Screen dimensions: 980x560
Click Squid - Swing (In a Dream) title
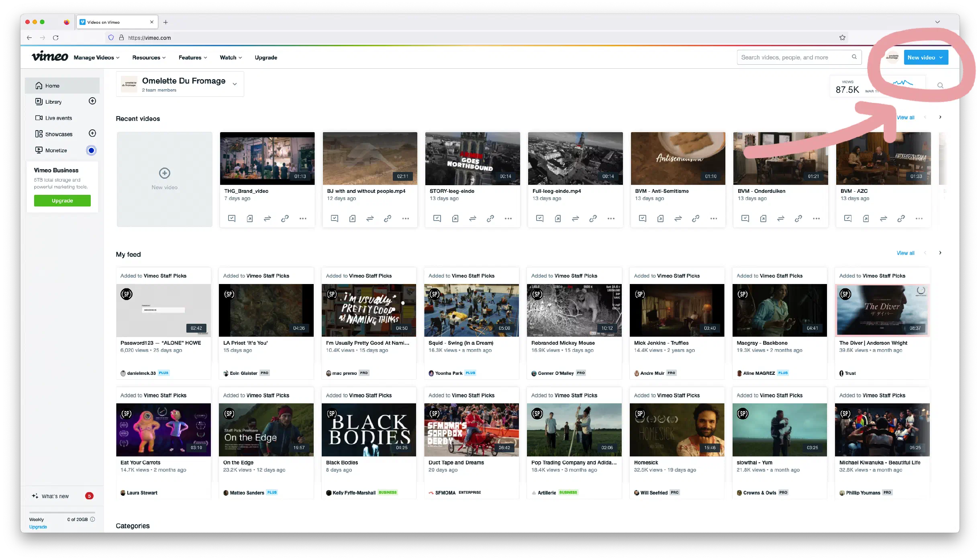(461, 343)
